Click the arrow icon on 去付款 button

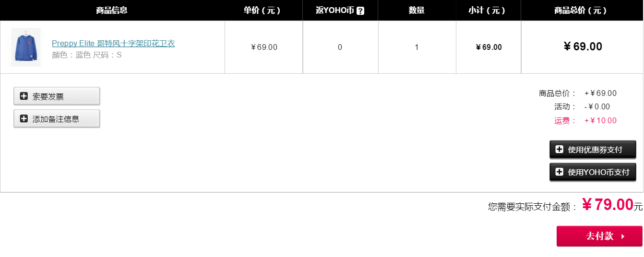tap(623, 236)
